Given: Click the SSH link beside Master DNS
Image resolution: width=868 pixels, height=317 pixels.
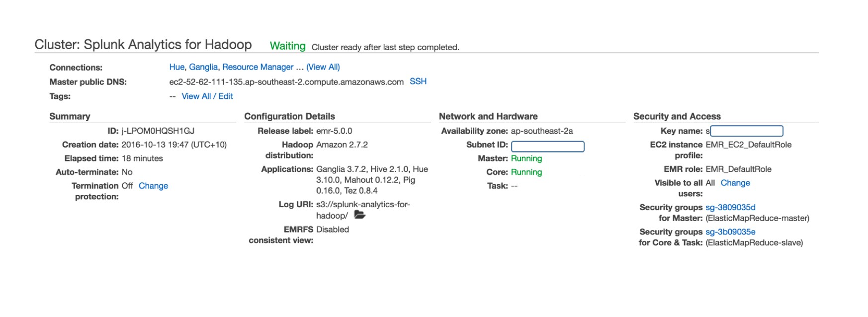Looking at the screenshot, I should 418,81.
